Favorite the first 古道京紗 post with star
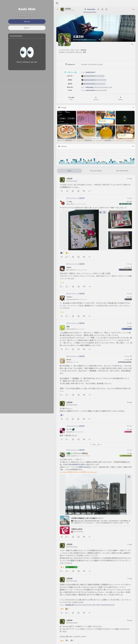This screenshot has width=138, height=644. (x=73, y=191)
